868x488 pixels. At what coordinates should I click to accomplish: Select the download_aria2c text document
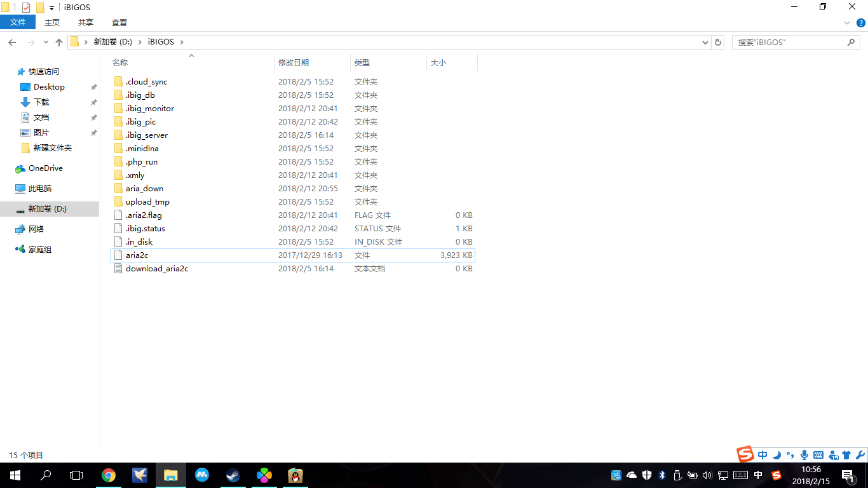(157, 269)
